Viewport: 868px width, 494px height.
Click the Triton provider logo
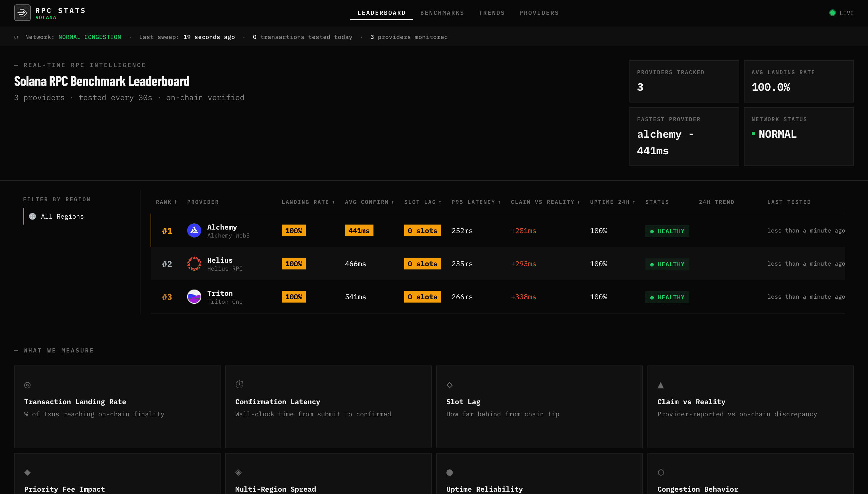(x=194, y=297)
